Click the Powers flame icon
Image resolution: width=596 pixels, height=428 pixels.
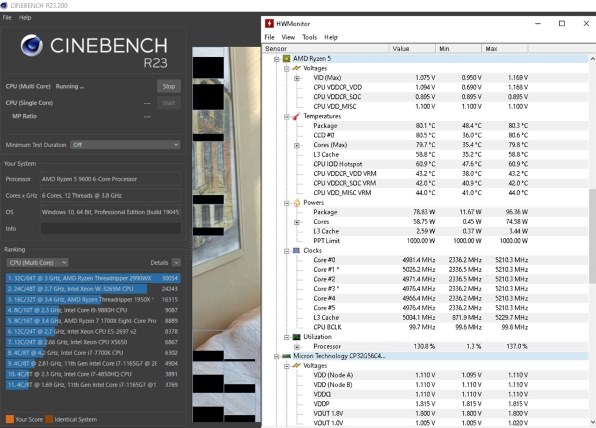(x=296, y=203)
